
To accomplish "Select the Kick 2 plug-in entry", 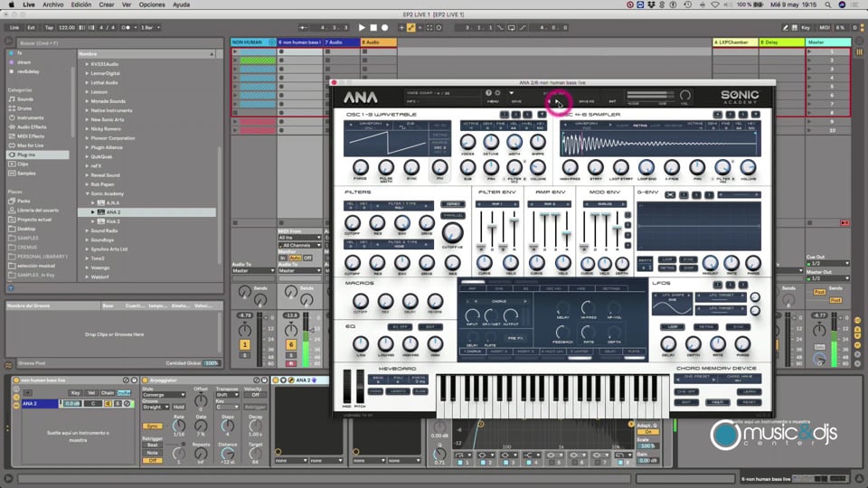I will pyautogui.click(x=114, y=221).
